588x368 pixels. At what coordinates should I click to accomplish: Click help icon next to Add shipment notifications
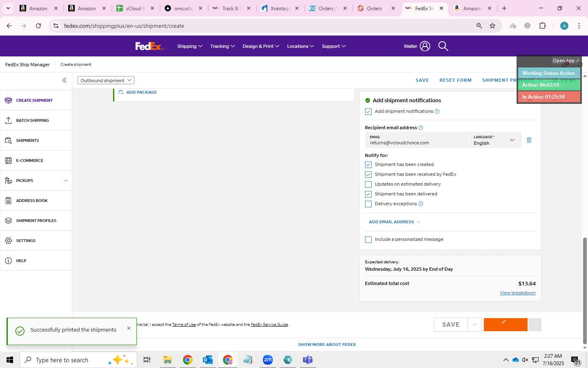tap(437, 111)
